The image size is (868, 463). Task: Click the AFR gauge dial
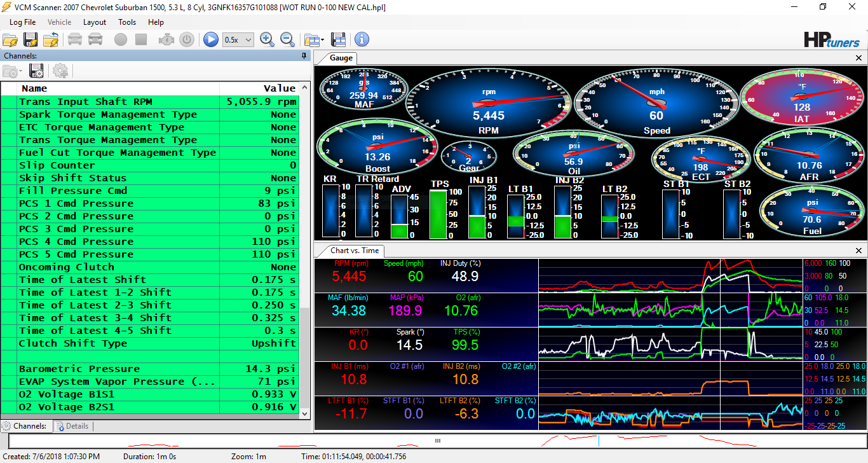click(x=810, y=155)
